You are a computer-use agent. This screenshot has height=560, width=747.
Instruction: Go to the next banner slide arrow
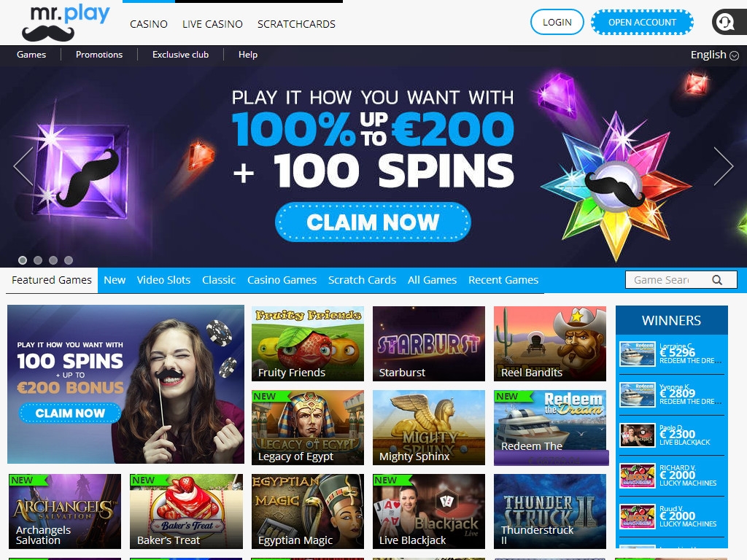[x=723, y=166]
